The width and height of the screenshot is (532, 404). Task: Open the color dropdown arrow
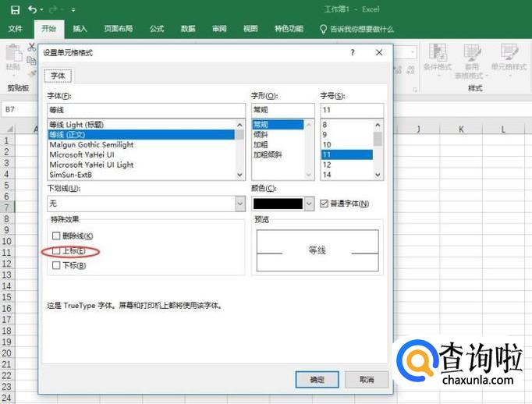click(x=309, y=204)
